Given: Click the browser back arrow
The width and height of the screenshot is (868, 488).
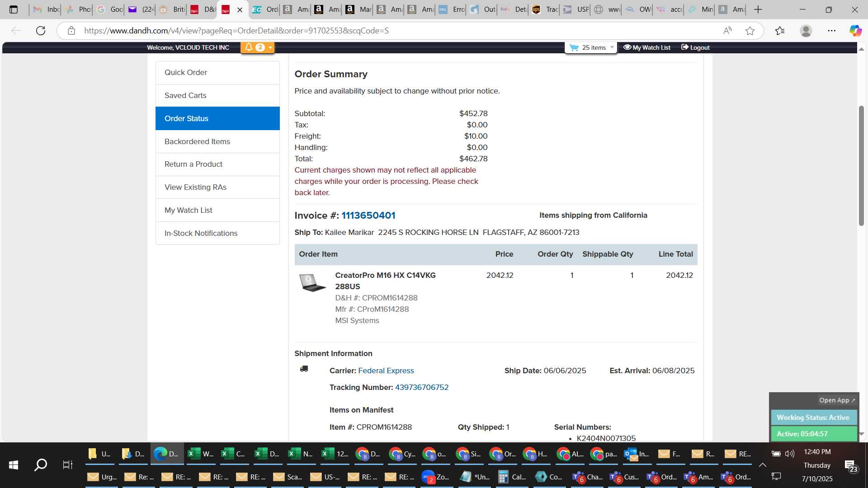Looking at the screenshot, I should [16, 31].
